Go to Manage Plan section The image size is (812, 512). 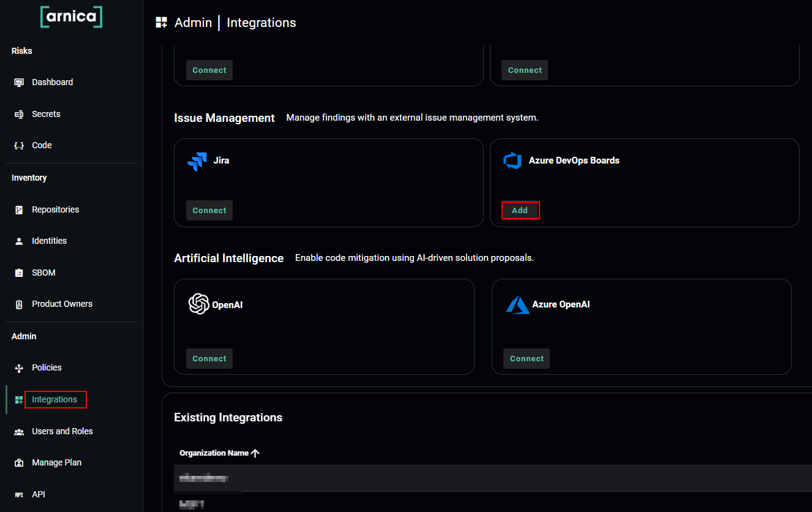pos(56,462)
